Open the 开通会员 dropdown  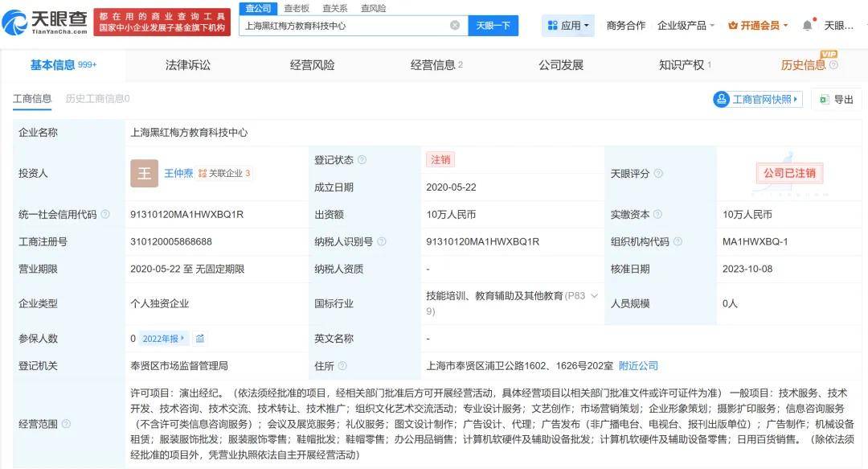click(758, 26)
